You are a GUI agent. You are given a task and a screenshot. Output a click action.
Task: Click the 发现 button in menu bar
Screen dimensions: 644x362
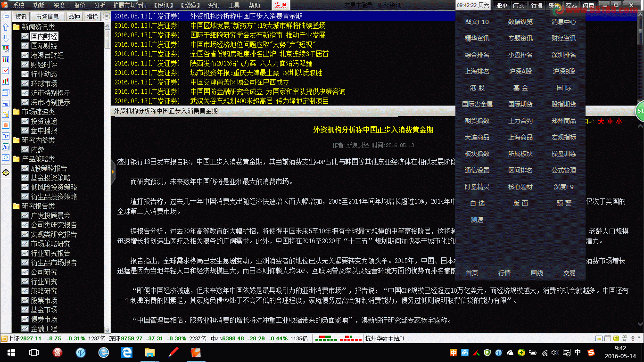(x=281, y=5)
